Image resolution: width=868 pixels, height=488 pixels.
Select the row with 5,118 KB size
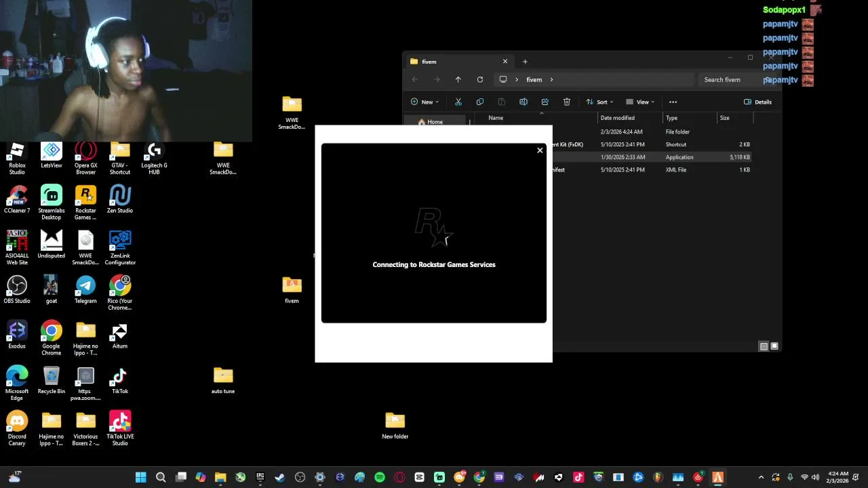(652, 157)
